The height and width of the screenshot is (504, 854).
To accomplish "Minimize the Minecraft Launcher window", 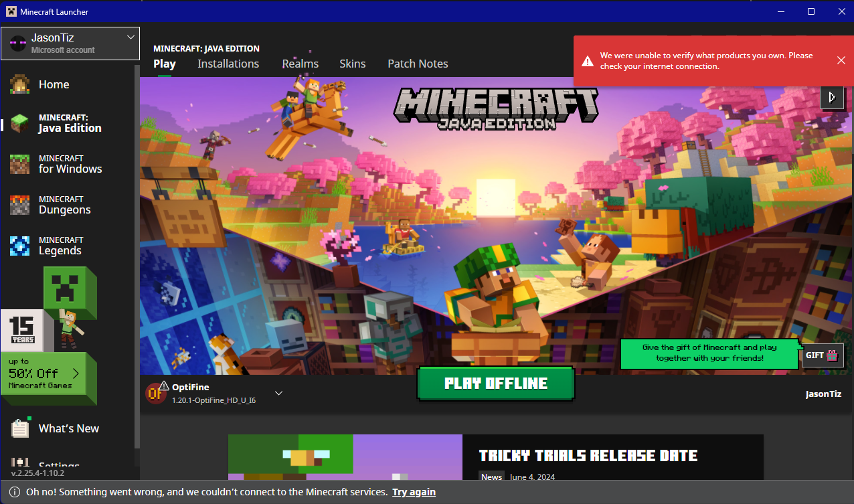I will (780, 11).
